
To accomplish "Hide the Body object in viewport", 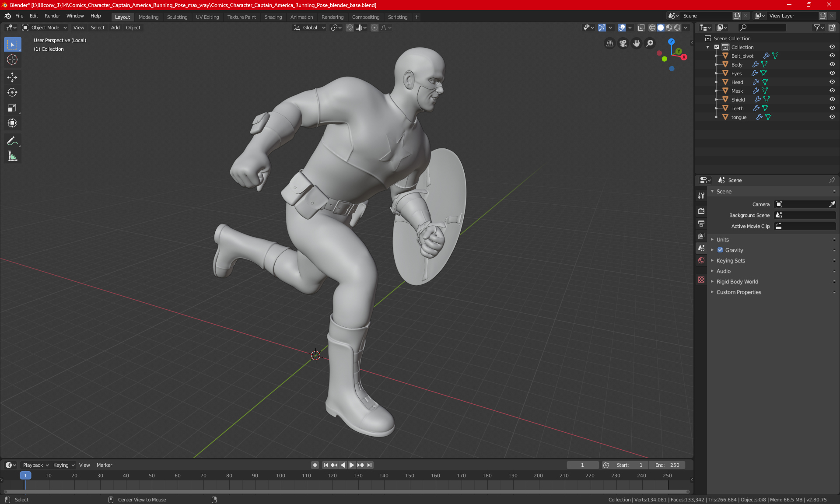I will tap(832, 64).
